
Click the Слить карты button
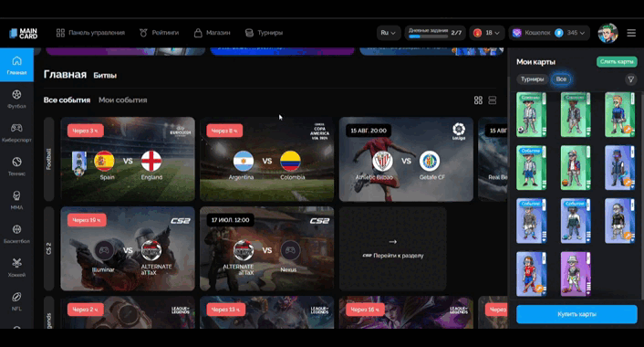pos(617,62)
